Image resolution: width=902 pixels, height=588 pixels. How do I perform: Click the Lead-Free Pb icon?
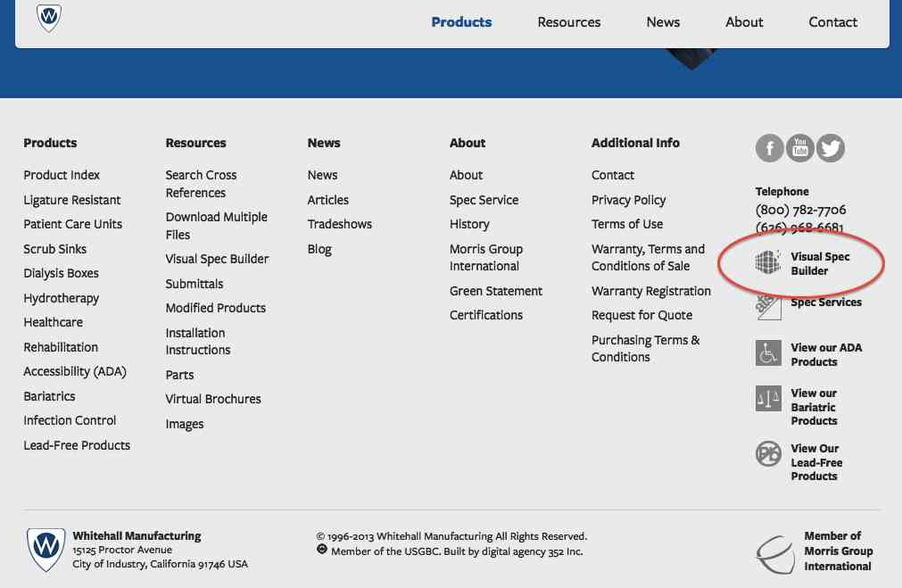(x=768, y=454)
